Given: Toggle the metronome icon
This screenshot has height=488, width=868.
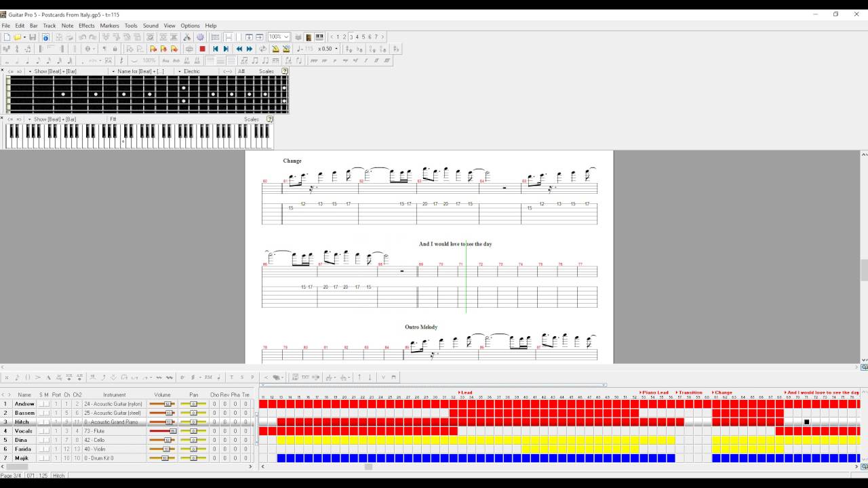Looking at the screenshot, I should coord(275,49).
